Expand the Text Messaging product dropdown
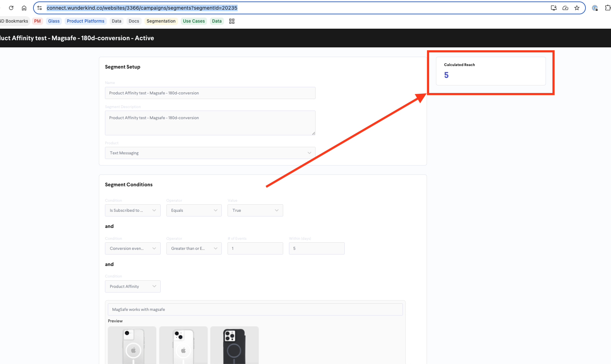Image resolution: width=611 pixels, height=364 pixels. [x=210, y=153]
